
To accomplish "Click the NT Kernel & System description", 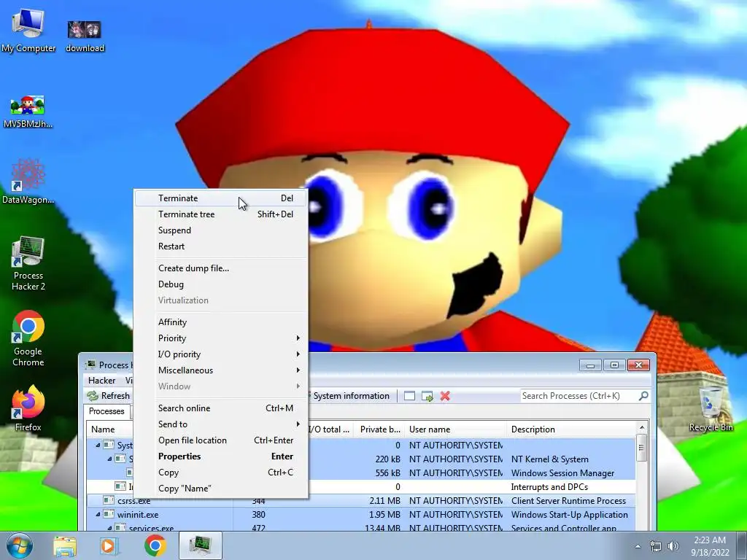I will (550, 459).
